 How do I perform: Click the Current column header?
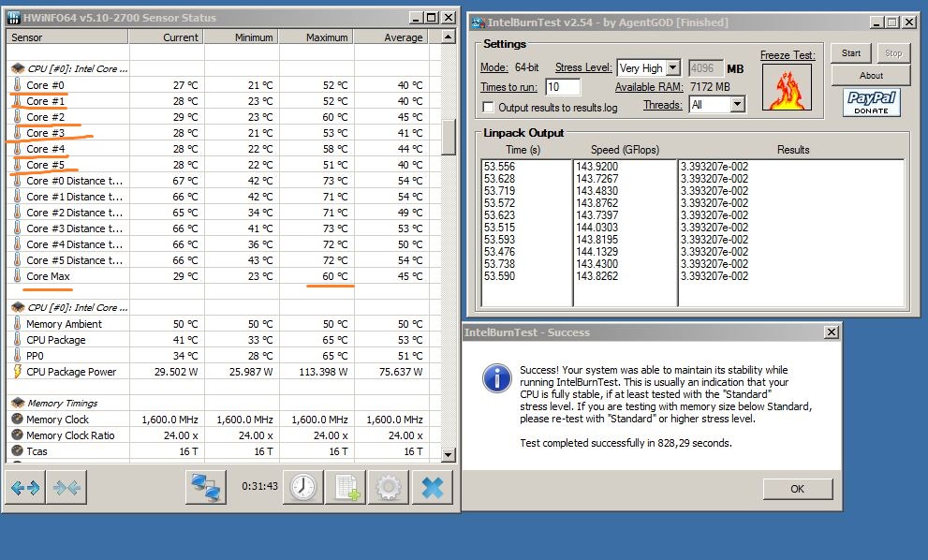166,37
